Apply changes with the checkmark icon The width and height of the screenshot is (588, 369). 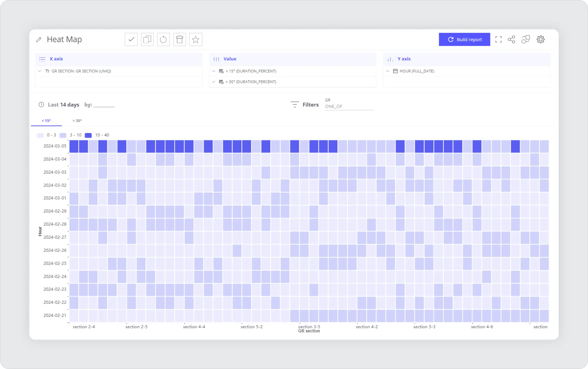coord(131,39)
